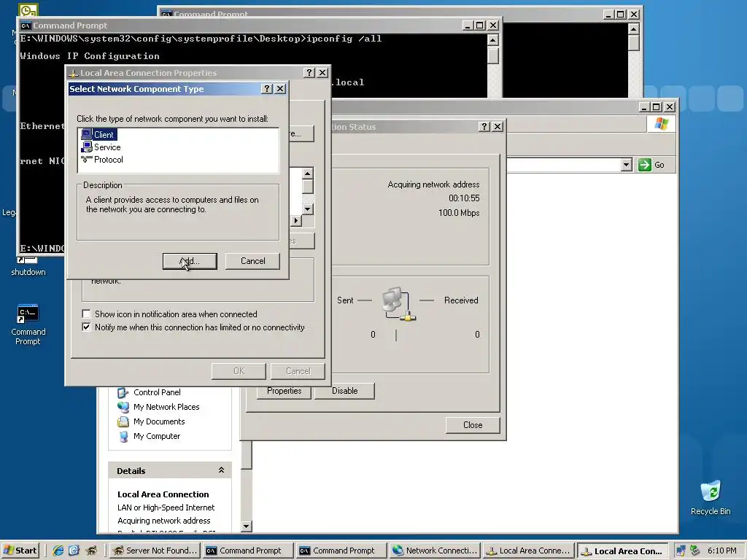
Task: Click Close in Connection Status window
Action: coord(473,425)
